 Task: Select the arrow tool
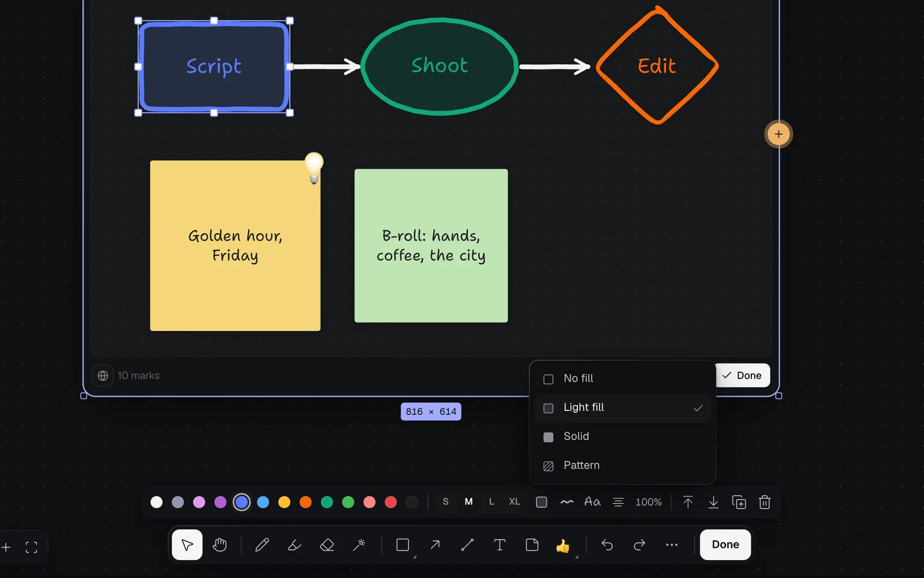click(435, 545)
